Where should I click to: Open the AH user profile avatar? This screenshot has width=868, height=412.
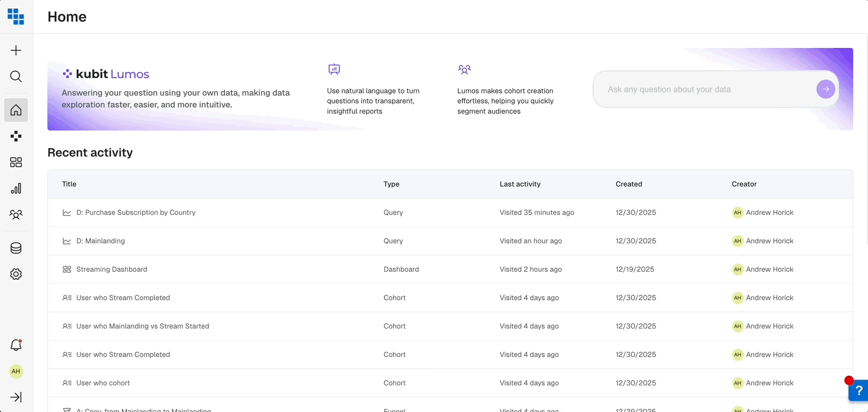(16, 371)
